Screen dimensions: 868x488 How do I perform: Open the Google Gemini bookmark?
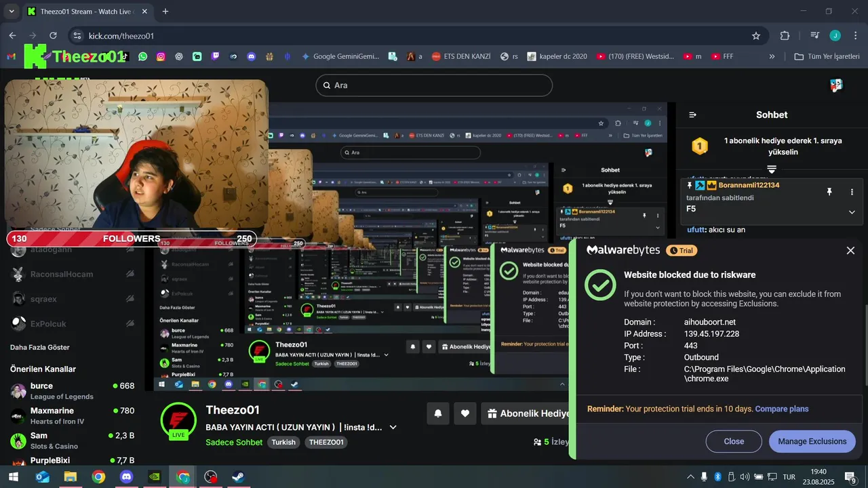click(x=340, y=56)
